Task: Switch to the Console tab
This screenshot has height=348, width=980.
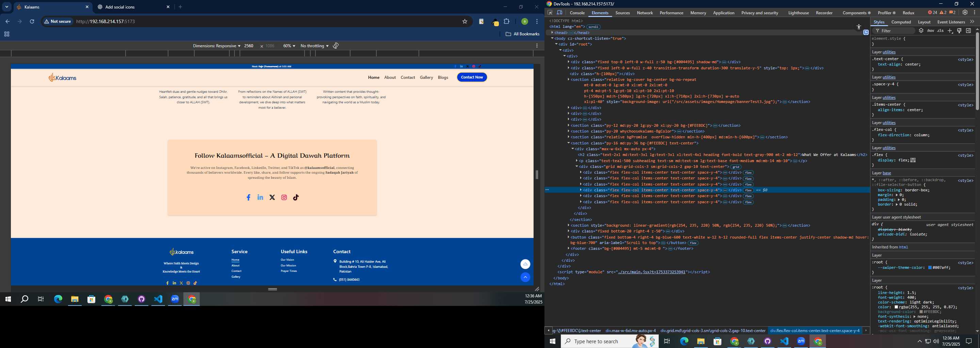Action: pos(577,13)
